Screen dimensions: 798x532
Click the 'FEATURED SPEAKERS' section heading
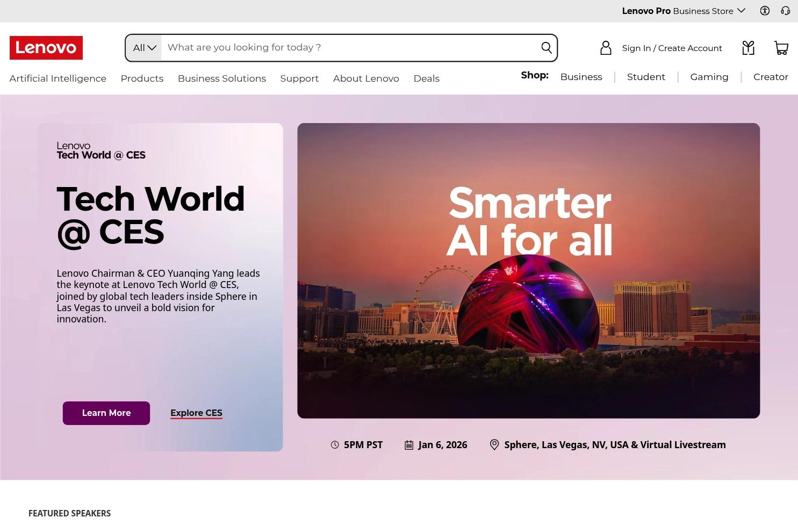tap(70, 514)
